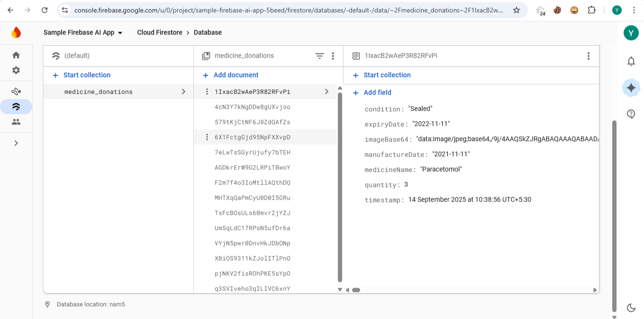The height and width of the screenshot is (319, 644).
Task: Open the Authentication users sidebar icon
Action: [16, 122]
